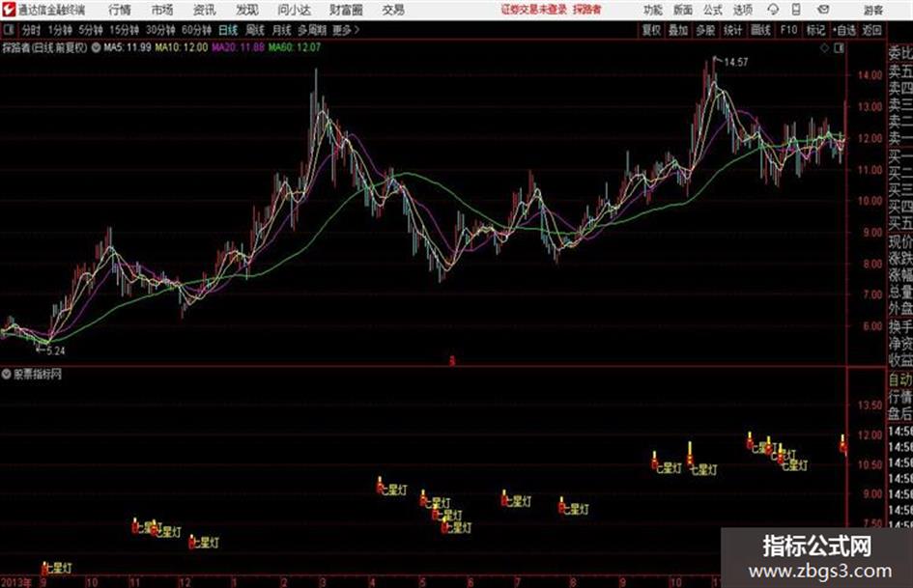Add stock via the 自选 button
This screenshot has height=588, width=913.
[x=844, y=30]
